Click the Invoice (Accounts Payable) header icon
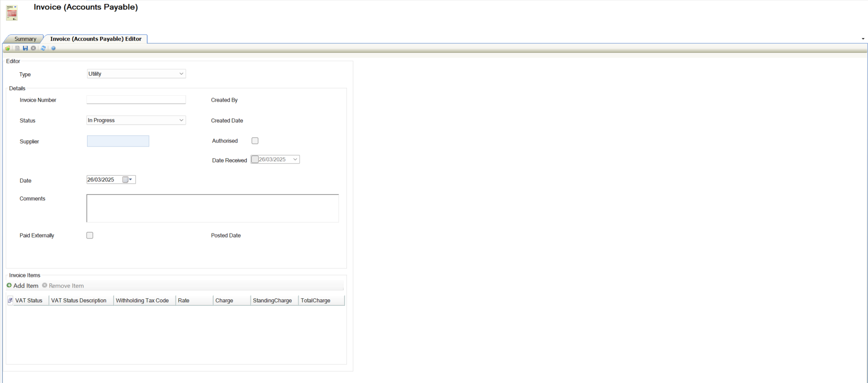The width and height of the screenshot is (868, 383). (12, 12)
